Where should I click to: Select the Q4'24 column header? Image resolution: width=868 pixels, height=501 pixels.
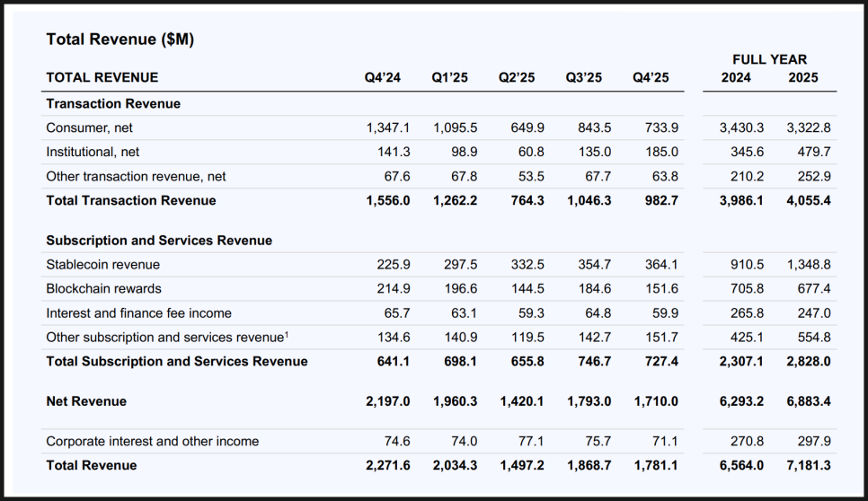pyautogui.click(x=382, y=78)
